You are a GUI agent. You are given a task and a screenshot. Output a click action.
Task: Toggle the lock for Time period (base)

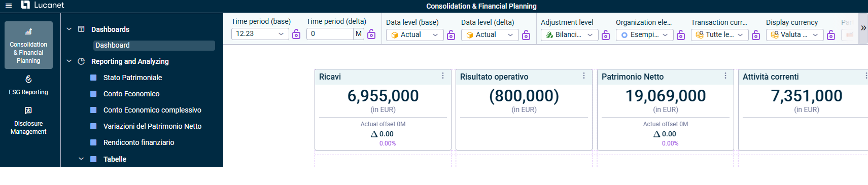pyautogui.click(x=296, y=34)
